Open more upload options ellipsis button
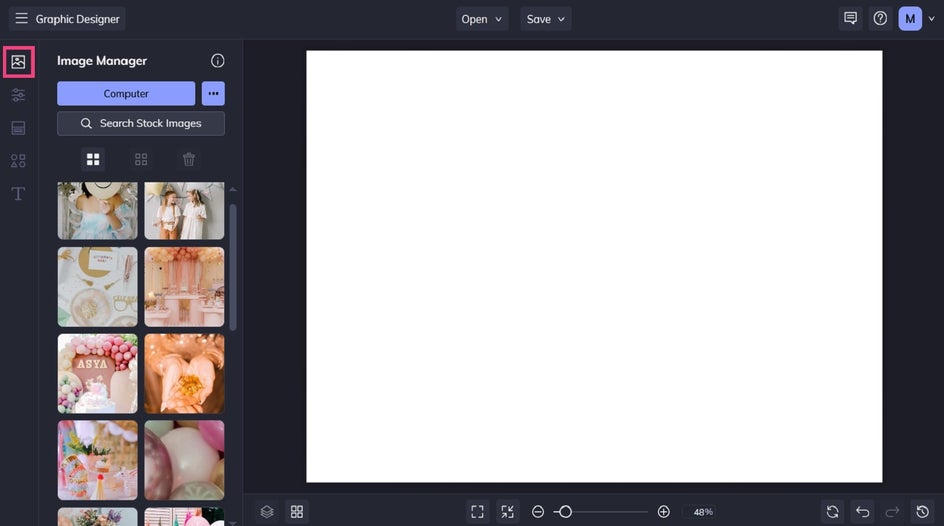The height and width of the screenshot is (526, 944). 213,93
